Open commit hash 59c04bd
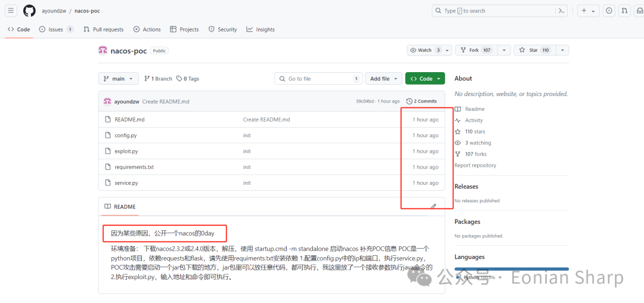This screenshot has height=303, width=644. [x=365, y=101]
